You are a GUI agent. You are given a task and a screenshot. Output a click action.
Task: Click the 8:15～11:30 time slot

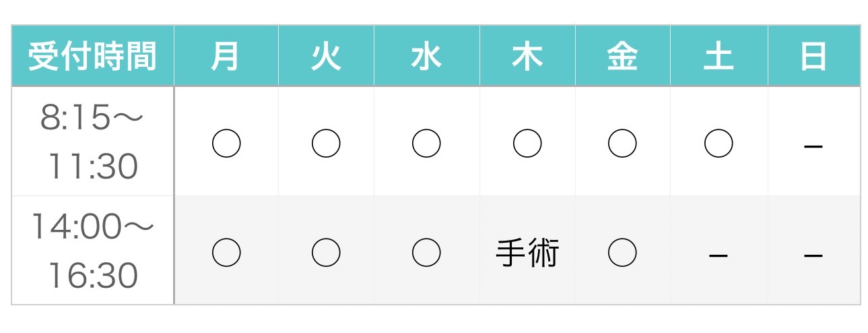(x=93, y=142)
